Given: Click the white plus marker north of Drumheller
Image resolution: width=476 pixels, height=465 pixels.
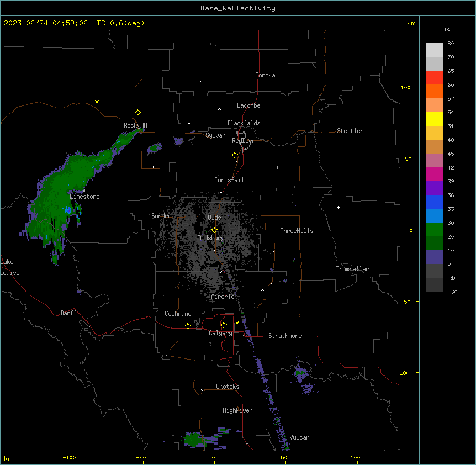Looking at the screenshot, I should coord(338,207).
